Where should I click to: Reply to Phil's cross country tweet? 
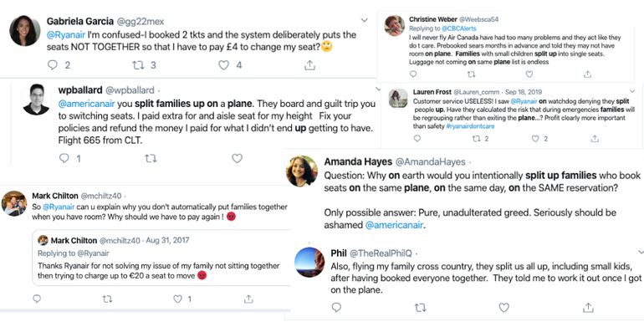click(336, 307)
